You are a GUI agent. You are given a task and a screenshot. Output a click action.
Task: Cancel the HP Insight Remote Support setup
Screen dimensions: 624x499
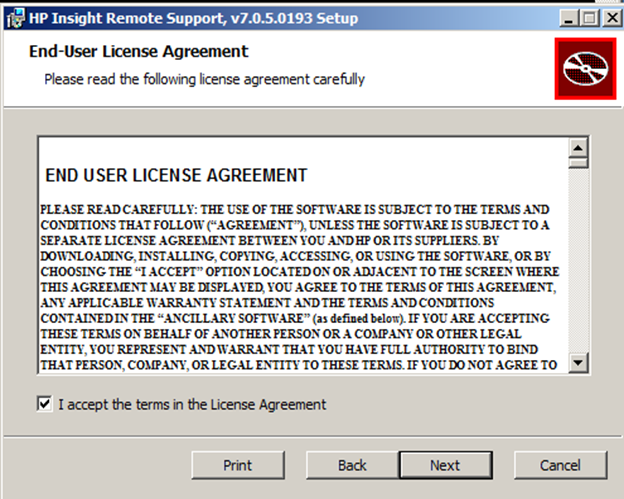[560, 465]
